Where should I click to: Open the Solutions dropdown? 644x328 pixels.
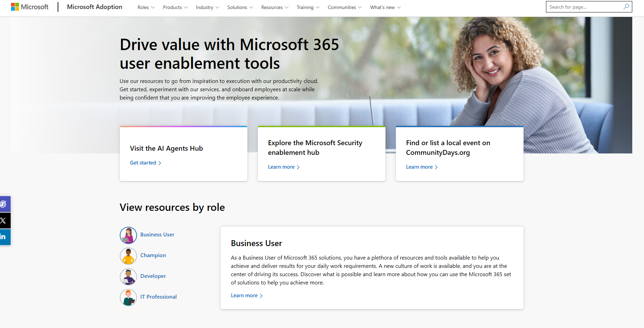point(240,7)
